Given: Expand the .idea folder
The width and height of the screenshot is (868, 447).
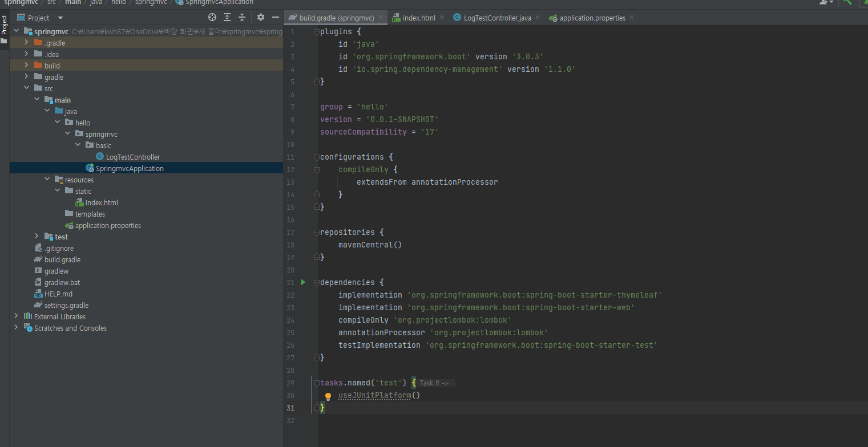Looking at the screenshot, I should 26,54.
